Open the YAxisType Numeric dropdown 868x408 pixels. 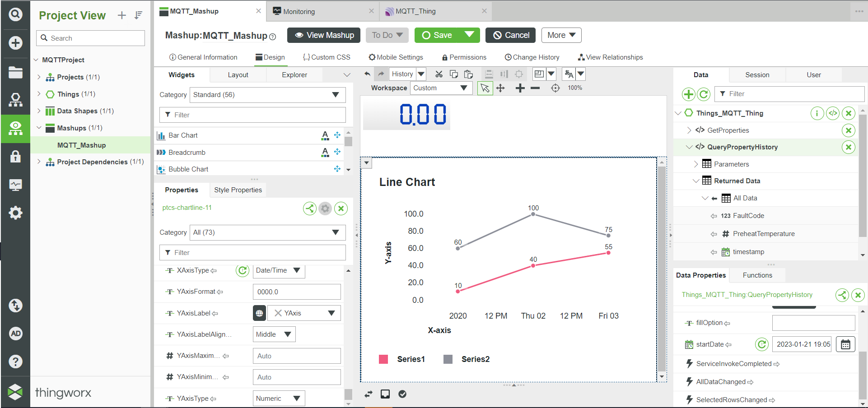(279, 398)
